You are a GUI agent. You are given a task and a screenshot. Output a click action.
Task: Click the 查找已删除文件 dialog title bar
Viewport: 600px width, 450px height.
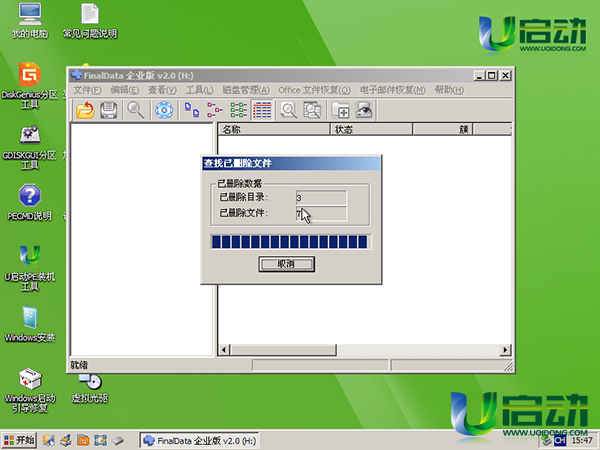point(291,163)
